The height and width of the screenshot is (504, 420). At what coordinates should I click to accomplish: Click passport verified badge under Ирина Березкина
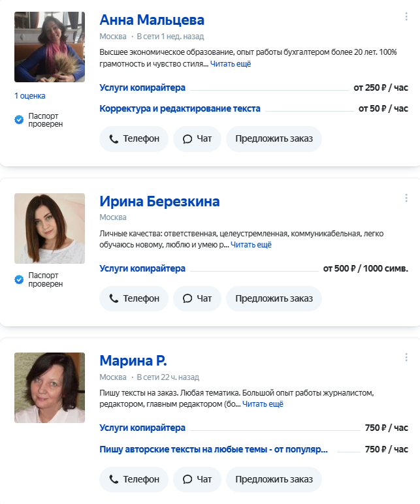point(40,279)
